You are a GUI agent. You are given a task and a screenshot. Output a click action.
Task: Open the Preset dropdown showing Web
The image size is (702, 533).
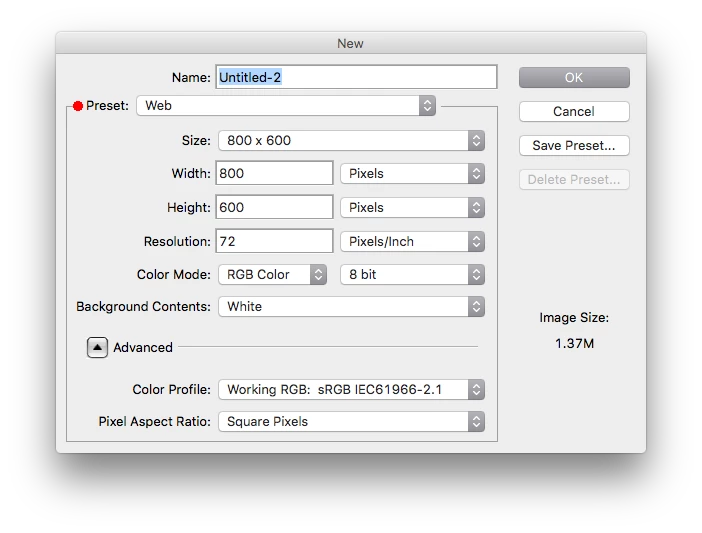click(x=286, y=106)
